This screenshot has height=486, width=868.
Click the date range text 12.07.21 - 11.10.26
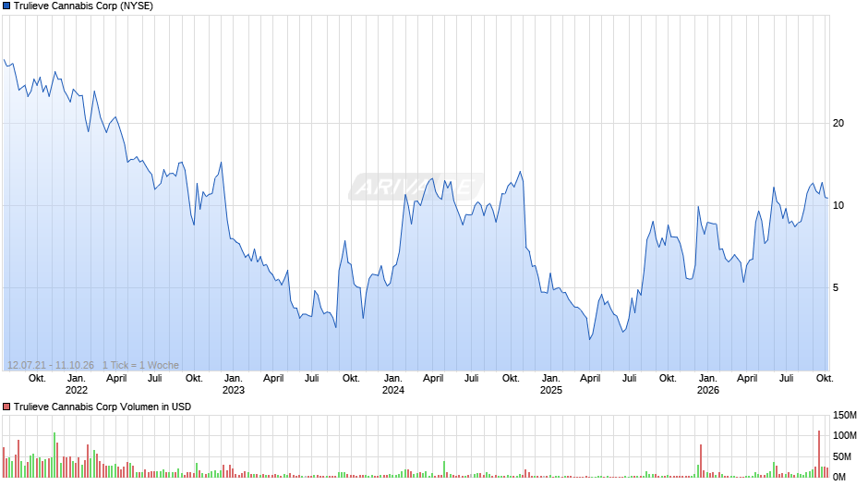click(x=51, y=365)
